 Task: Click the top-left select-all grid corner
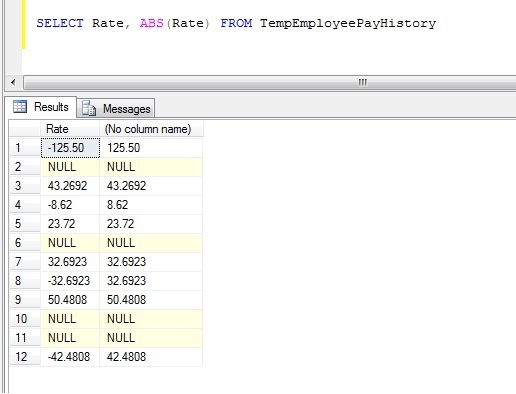(25, 129)
